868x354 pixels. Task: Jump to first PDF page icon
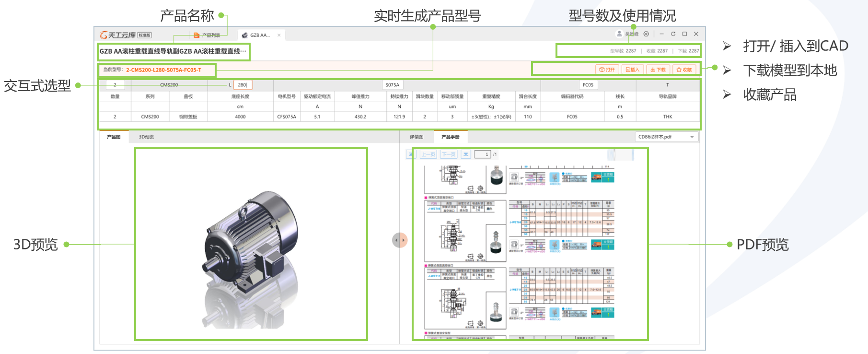(x=411, y=154)
